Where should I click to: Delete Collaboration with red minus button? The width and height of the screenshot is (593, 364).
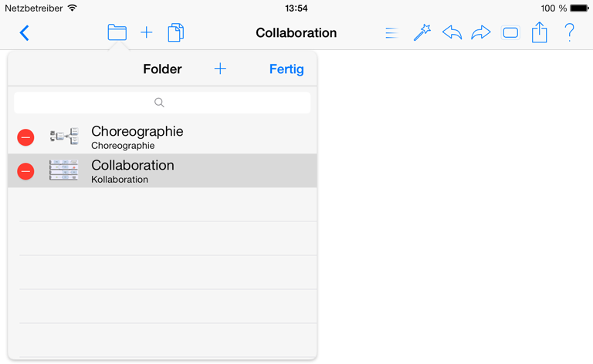[25, 171]
